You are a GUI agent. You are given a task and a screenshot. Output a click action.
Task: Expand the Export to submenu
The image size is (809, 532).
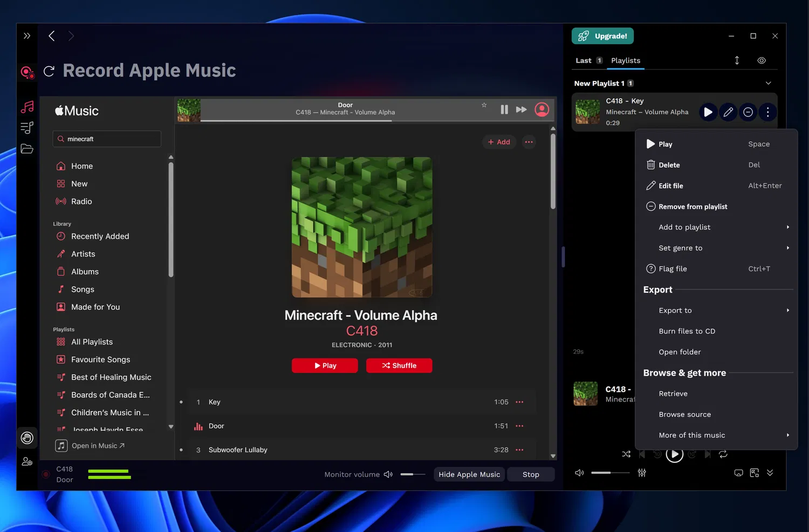[715, 310]
